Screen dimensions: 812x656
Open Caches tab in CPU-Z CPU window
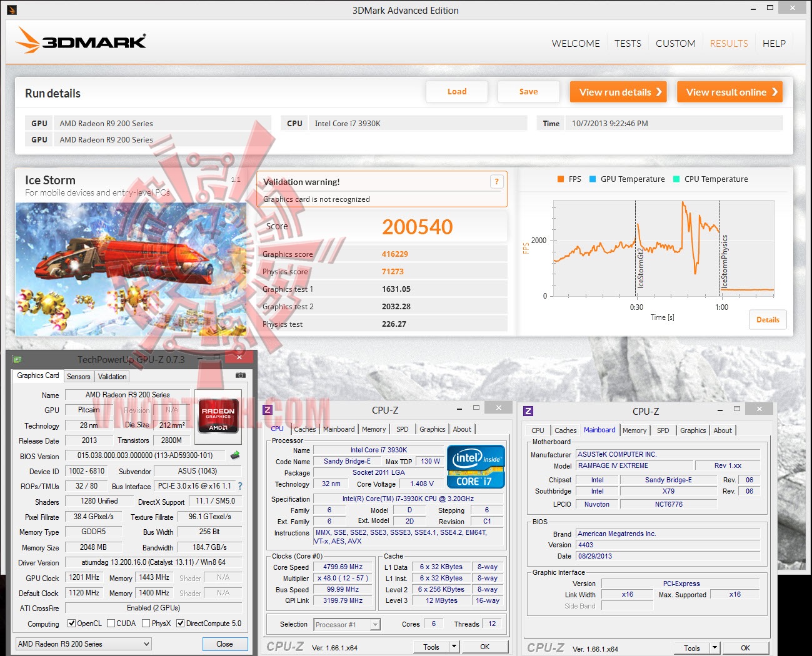(305, 429)
